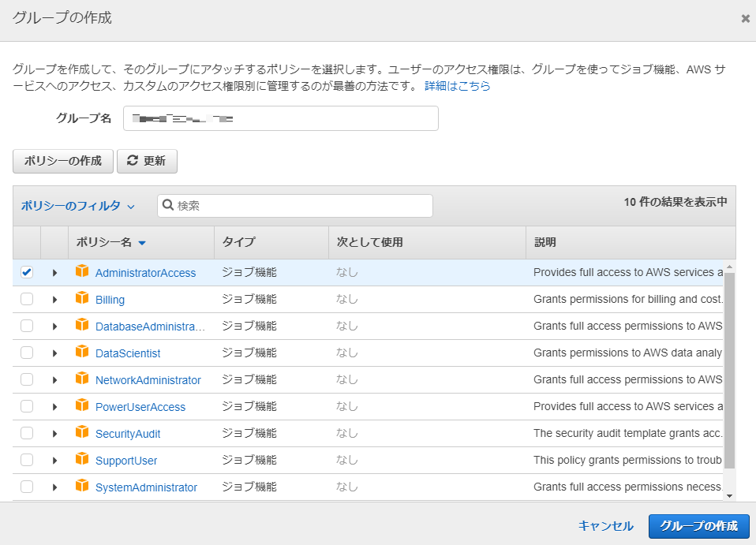756x545 pixels.
Task: Close the グループの作成 dialog with the X
Action: (746, 18)
